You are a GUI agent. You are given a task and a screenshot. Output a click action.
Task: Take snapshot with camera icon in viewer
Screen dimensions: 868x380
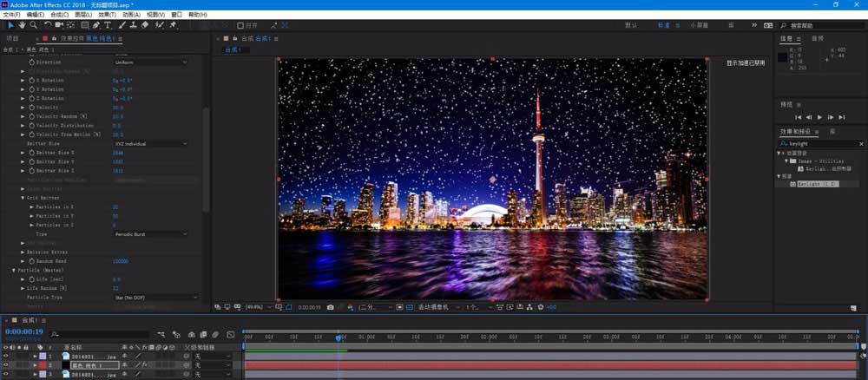pyautogui.click(x=330, y=307)
